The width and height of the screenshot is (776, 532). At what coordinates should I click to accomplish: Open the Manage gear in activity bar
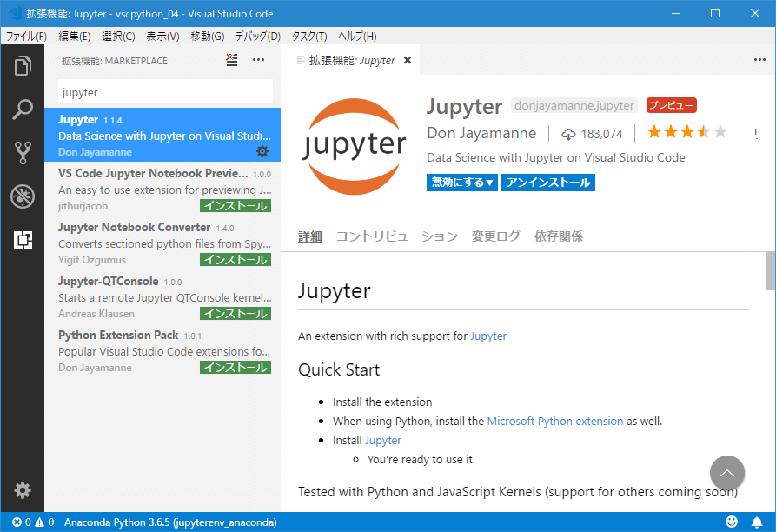click(23, 490)
